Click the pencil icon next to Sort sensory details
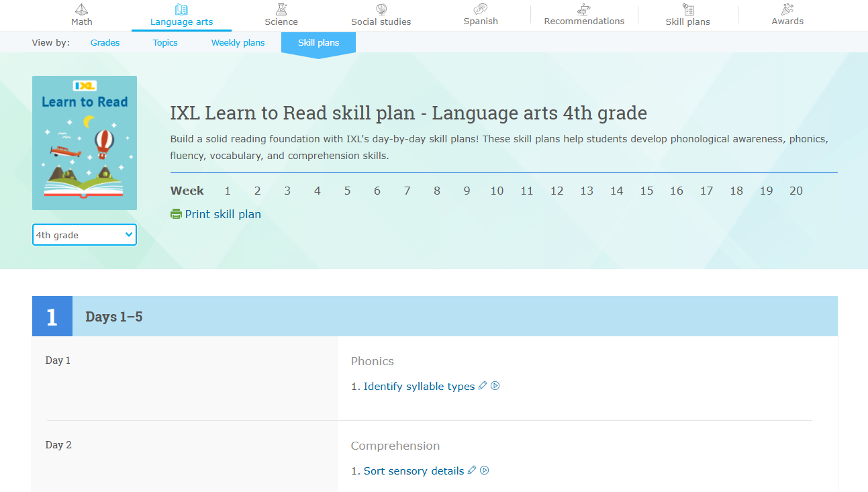 tap(472, 470)
